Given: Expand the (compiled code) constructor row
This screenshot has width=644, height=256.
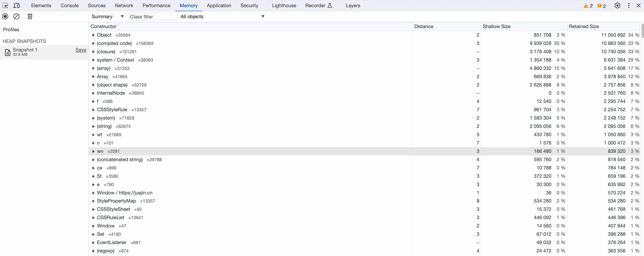Looking at the screenshot, I should tap(93, 43).
